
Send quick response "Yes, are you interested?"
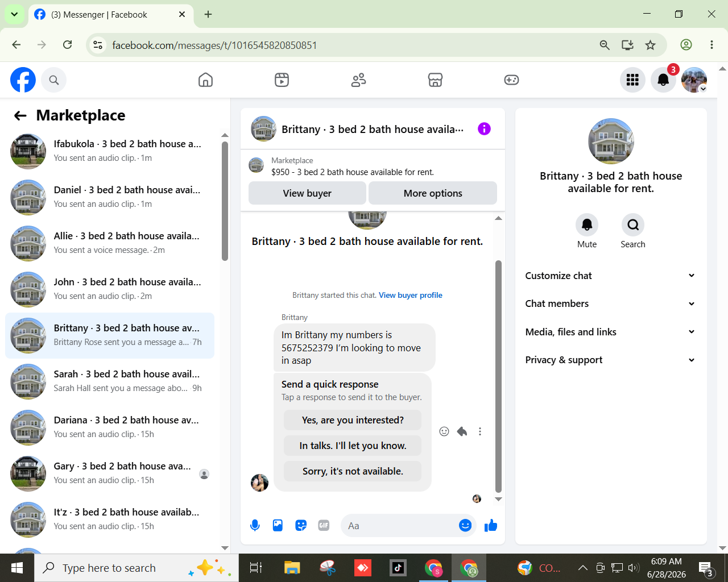(353, 420)
